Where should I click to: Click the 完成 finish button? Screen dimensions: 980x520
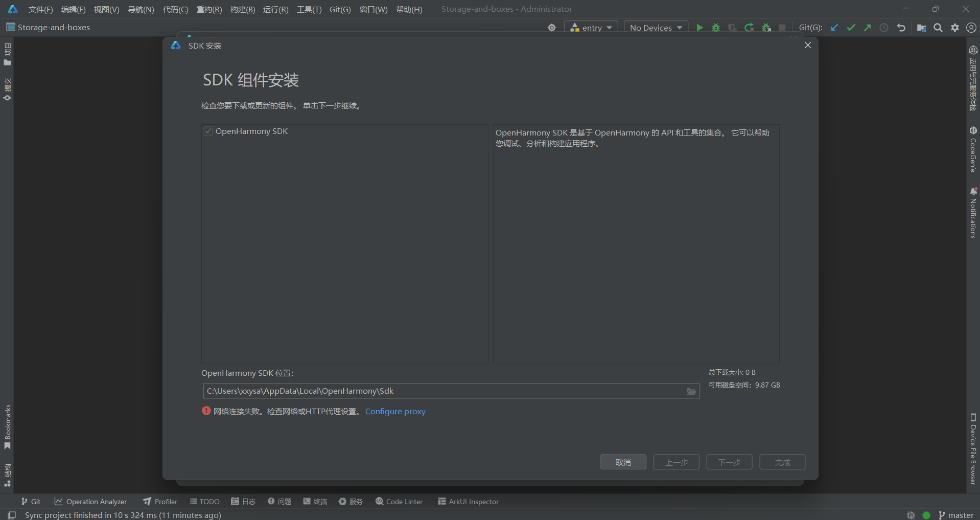point(783,462)
